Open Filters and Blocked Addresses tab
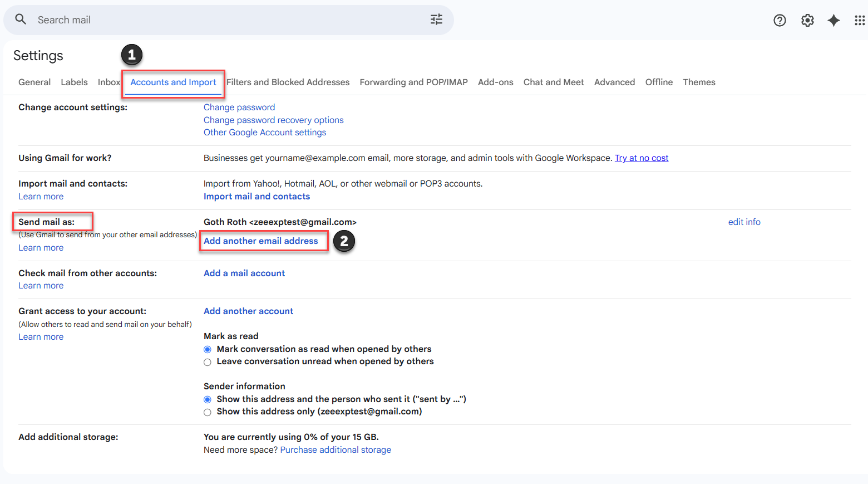This screenshot has width=868, height=484. pyautogui.click(x=288, y=82)
